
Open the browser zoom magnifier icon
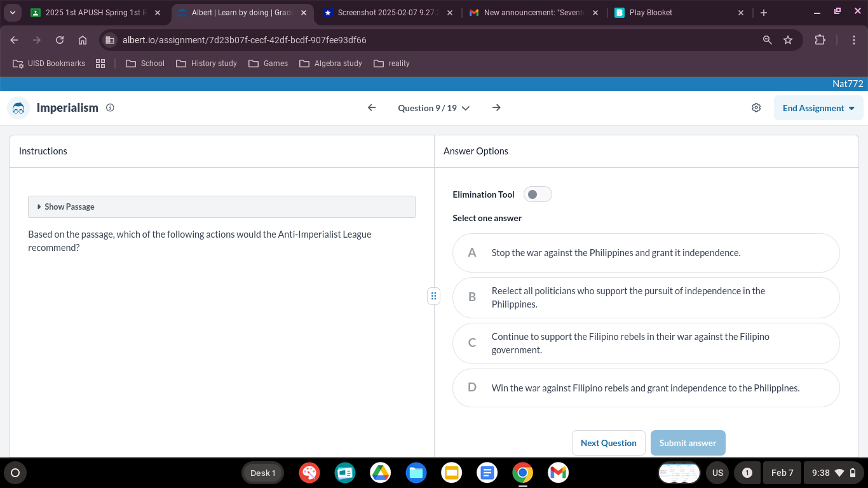click(768, 40)
